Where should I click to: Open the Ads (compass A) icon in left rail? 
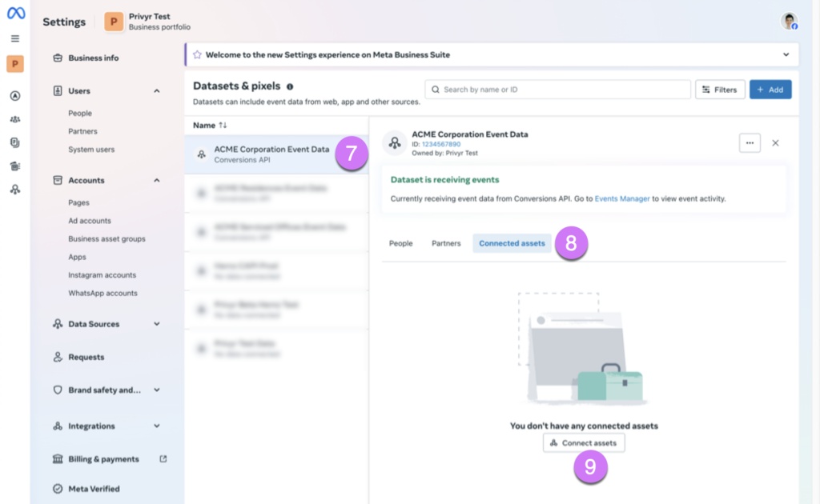[15, 95]
